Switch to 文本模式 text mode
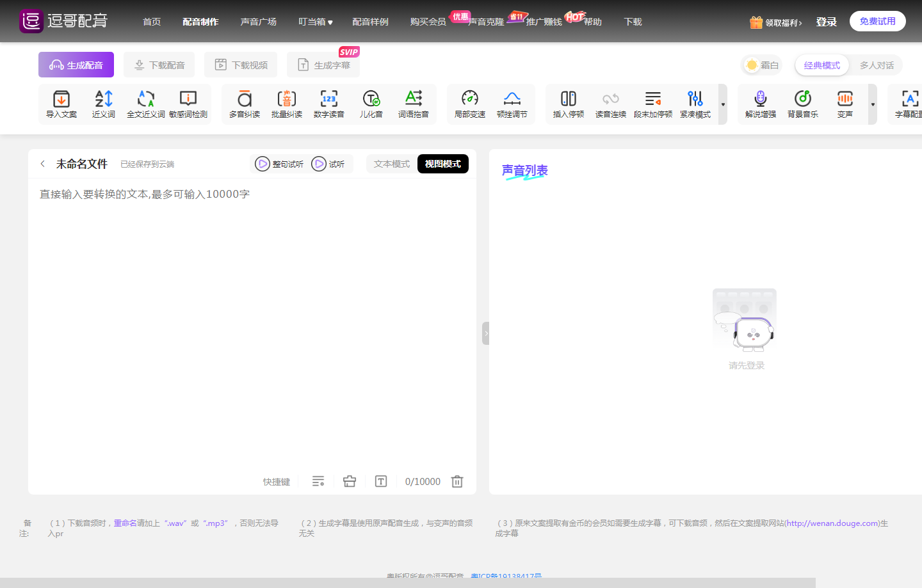The width and height of the screenshot is (922, 588). [x=391, y=164]
